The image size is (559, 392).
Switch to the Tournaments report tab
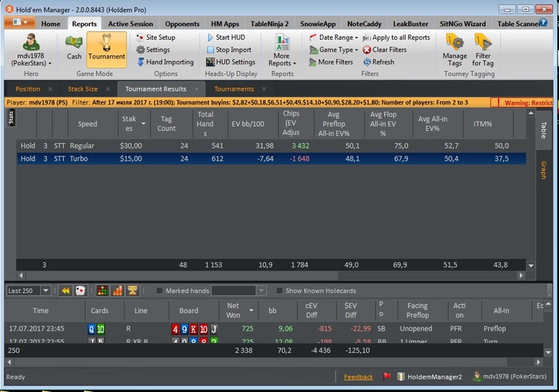click(234, 89)
